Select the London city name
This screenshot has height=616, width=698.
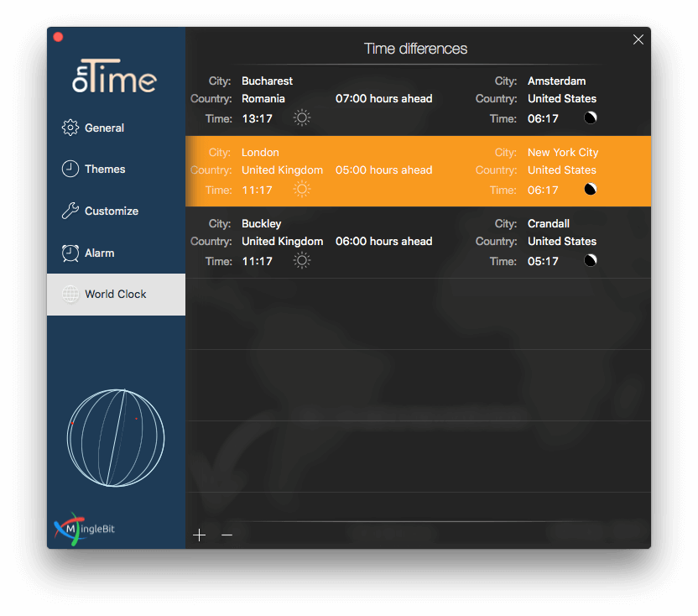(260, 153)
